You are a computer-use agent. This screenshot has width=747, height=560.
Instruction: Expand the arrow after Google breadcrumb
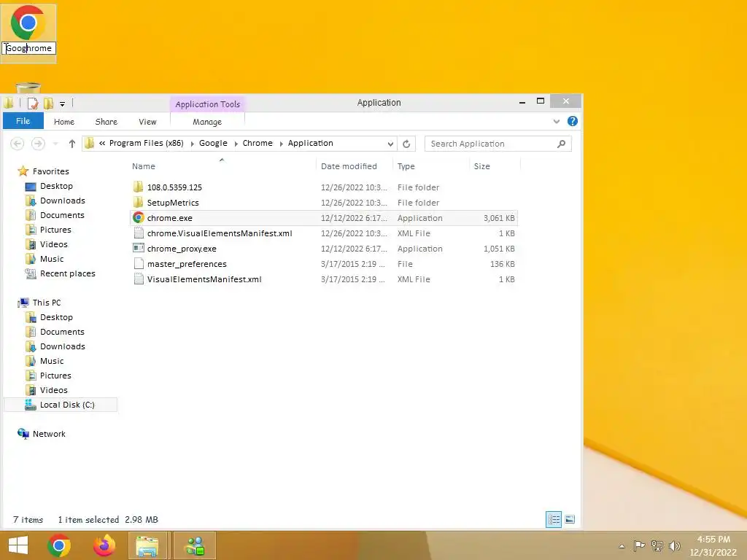pyautogui.click(x=236, y=144)
